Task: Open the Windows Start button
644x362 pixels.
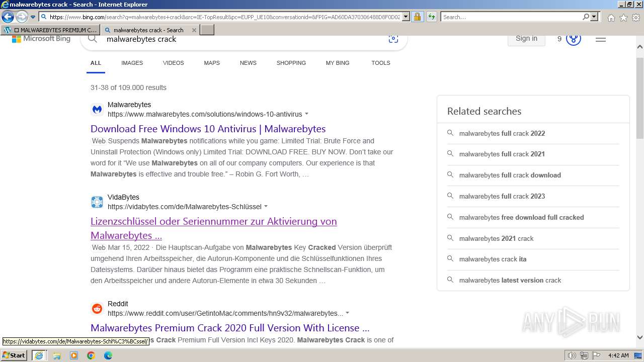Action: click(14, 355)
